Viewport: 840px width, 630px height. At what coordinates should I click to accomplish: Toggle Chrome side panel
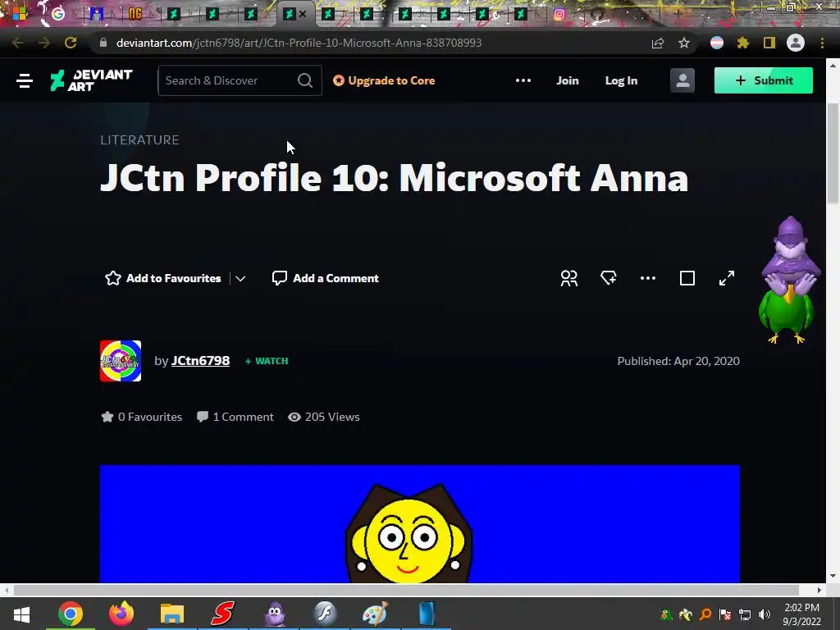coord(769,43)
